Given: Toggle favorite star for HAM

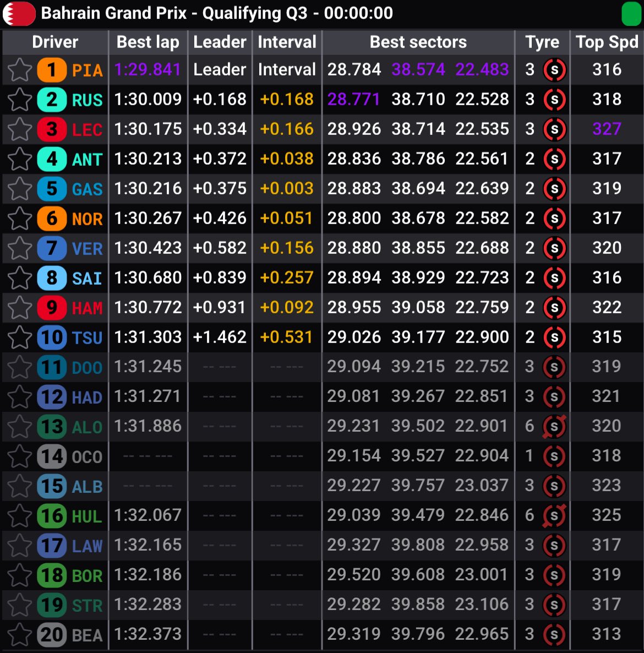Looking at the screenshot, I should (x=20, y=308).
